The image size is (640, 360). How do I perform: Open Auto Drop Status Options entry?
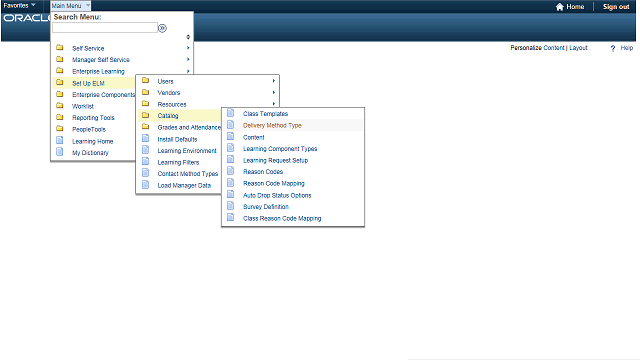coord(277,196)
